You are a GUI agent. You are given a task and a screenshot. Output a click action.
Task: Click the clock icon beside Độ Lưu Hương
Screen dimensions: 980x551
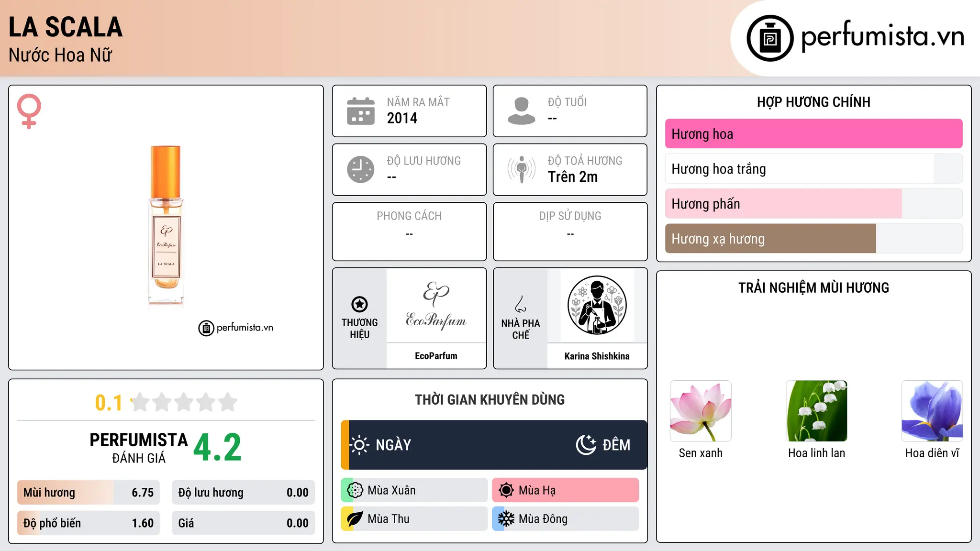coord(361,169)
